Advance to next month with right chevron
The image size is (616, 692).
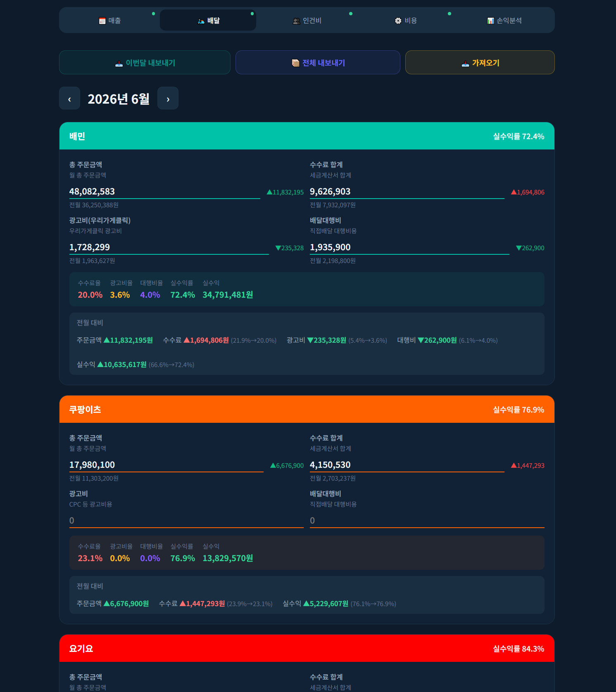168,98
